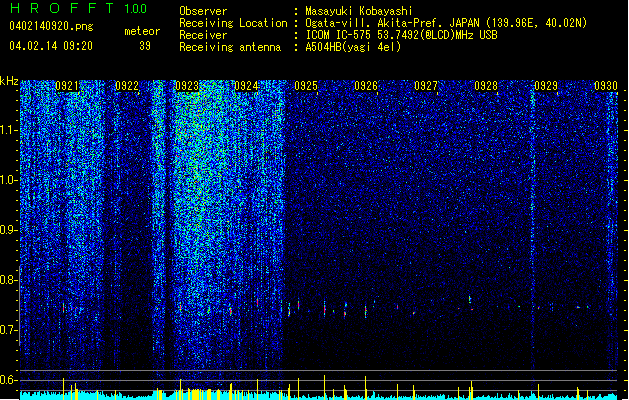Click the 0925 time marker
This screenshot has width=629, height=400.
coord(306,86)
